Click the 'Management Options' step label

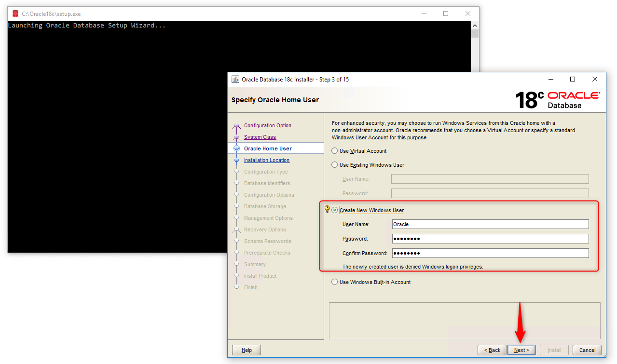coord(268,218)
